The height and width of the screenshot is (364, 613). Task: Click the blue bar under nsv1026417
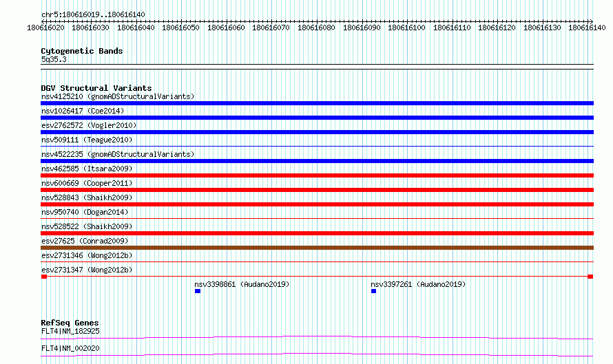pos(317,118)
